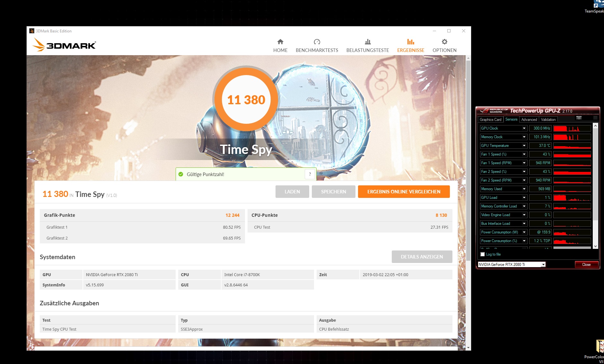Toggle the Log to file checkbox
Screen dimensions: 604x364
482,254
